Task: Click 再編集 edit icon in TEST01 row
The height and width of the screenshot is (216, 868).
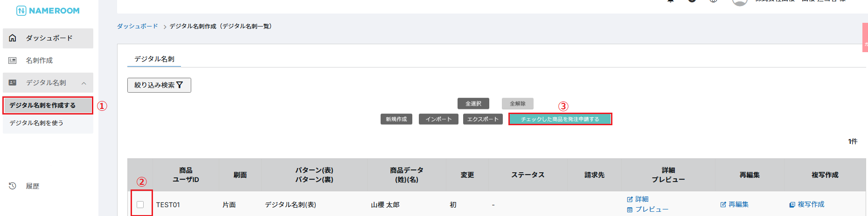Action: [x=723, y=204]
